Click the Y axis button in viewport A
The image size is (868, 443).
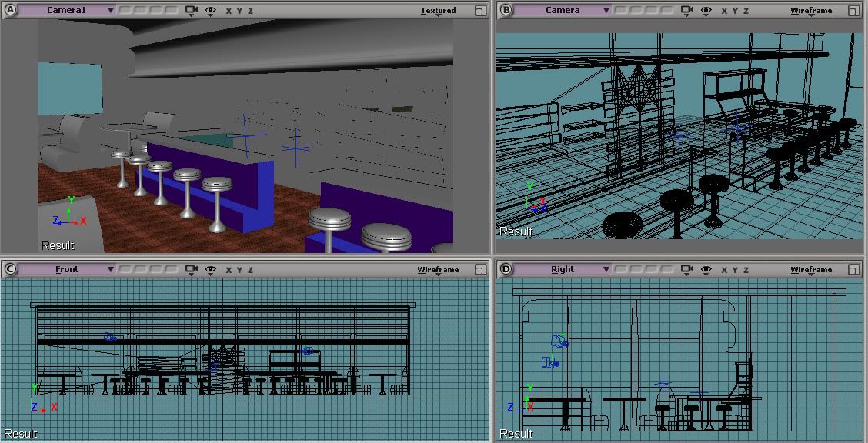click(239, 11)
